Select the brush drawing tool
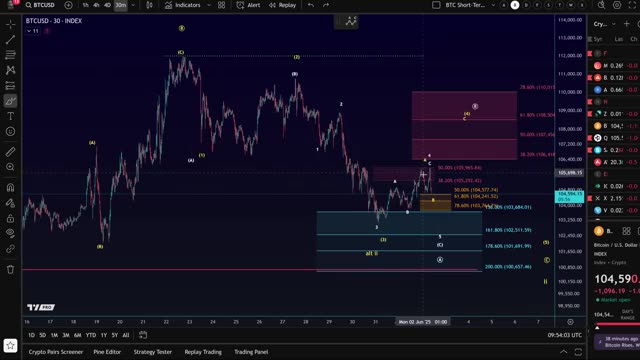Image resolution: width=640 pixels, height=360 pixels. [11, 101]
